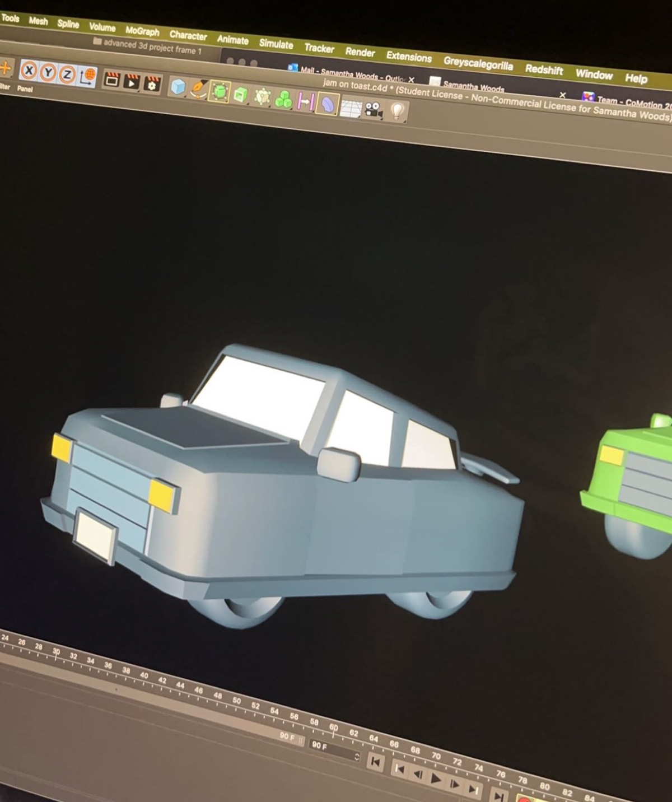Open the Extensions menu
This screenshot has height=802, width=672.
(x=409, y=57)
